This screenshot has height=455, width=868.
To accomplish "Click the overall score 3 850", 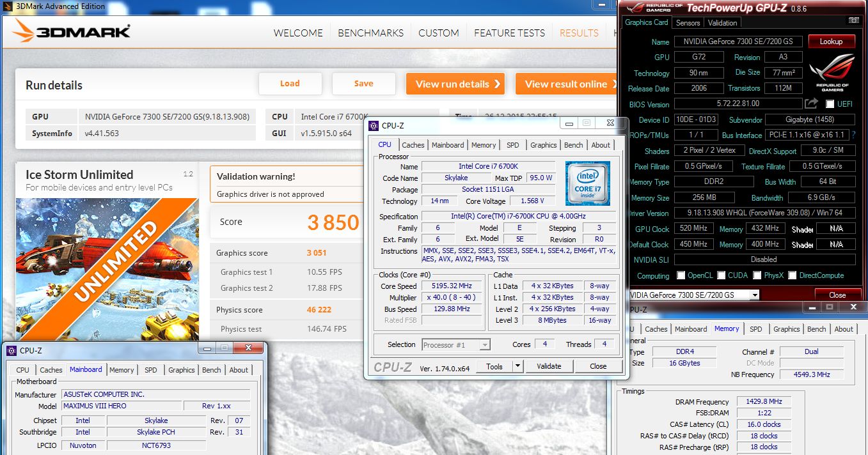I will (333, 222).
